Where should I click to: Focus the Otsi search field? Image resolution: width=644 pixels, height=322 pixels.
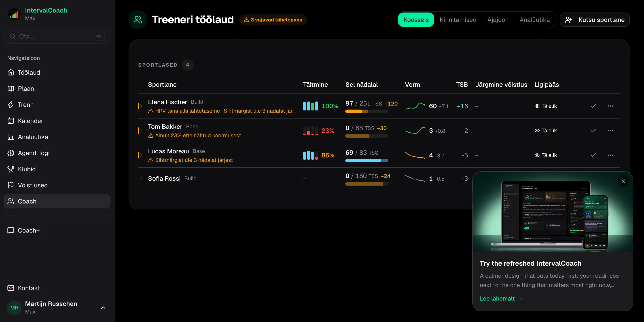[x=57, y=36]
